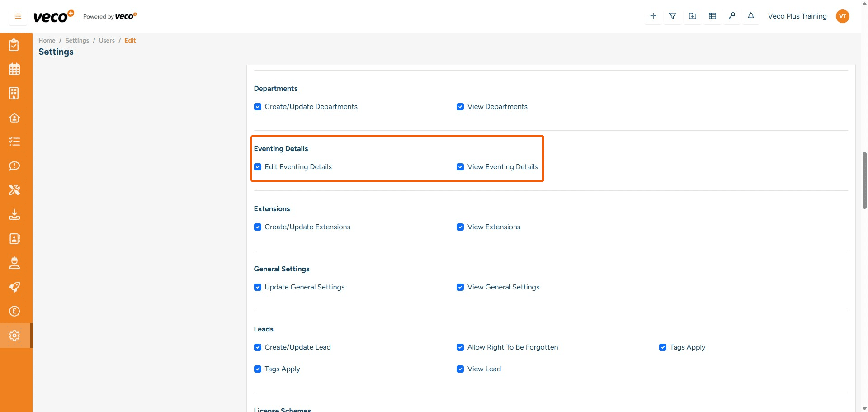Click the Settings breadcrumb link
This screenshot has height=412, width=868.
[77, 40]
